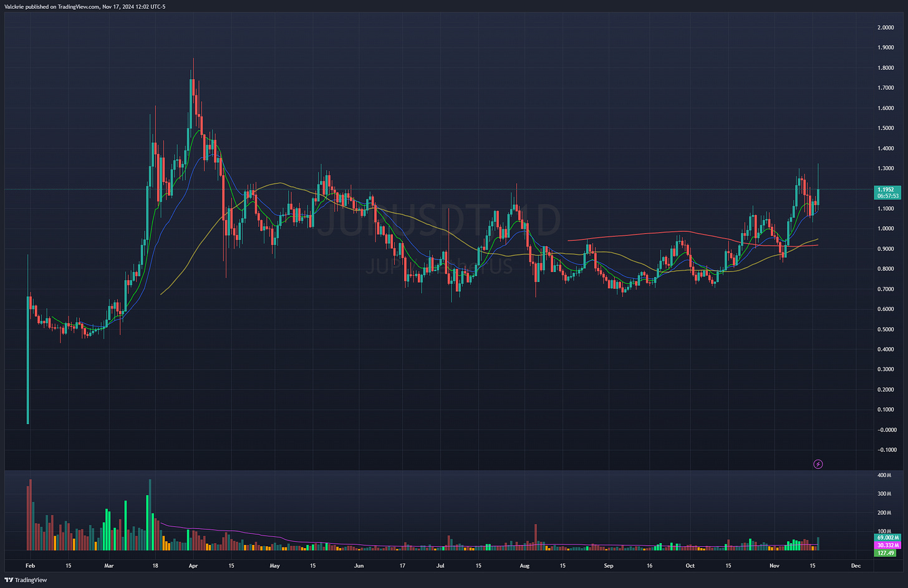Click the 400 M volume axis label
This screenshot has height=588, width=908.
[x=885, y=476]
